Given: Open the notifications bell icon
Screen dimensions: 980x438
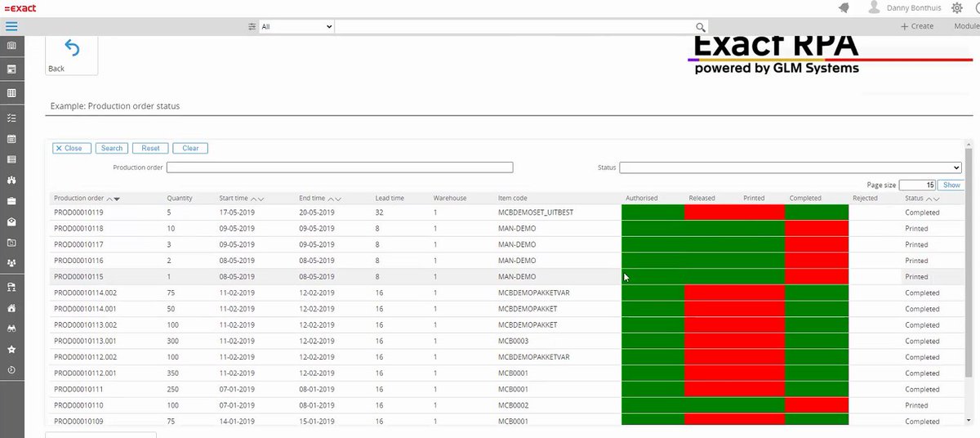Looking at the screenshot, I should click(x=843, y=8).
